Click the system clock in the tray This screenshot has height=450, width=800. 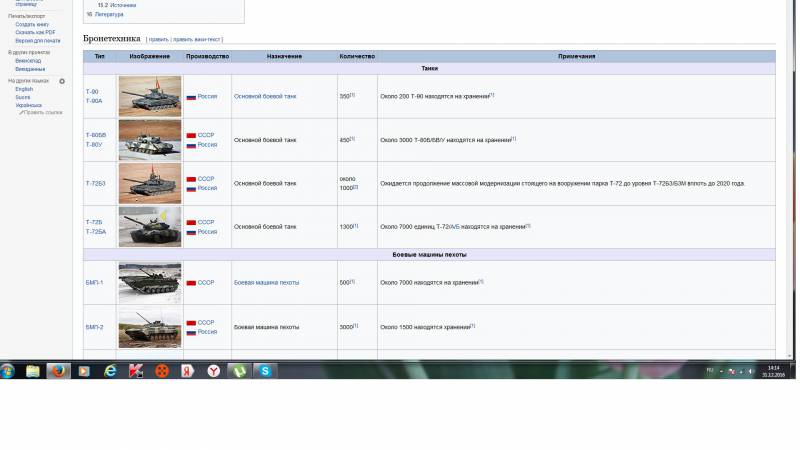tap(773, 371)
